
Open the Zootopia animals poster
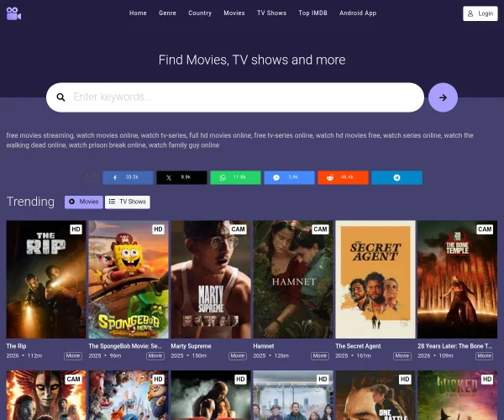[x=129, y=395]
